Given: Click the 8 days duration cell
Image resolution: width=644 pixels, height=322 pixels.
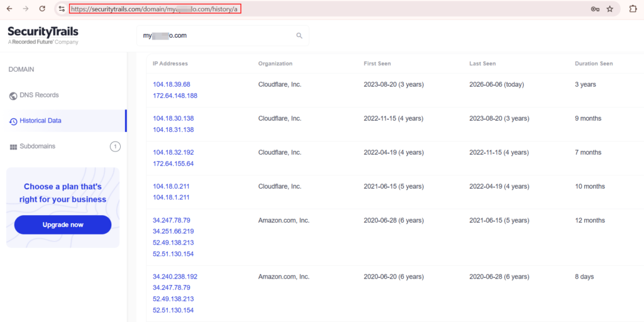Looking at the screenshot, I should [584, 277].
